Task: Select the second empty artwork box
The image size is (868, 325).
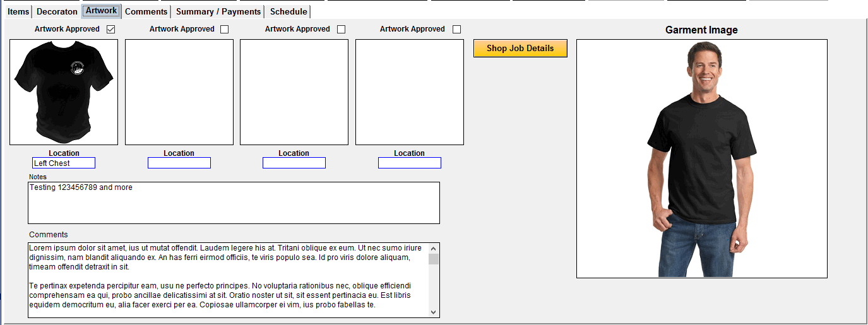Action: 179,92
